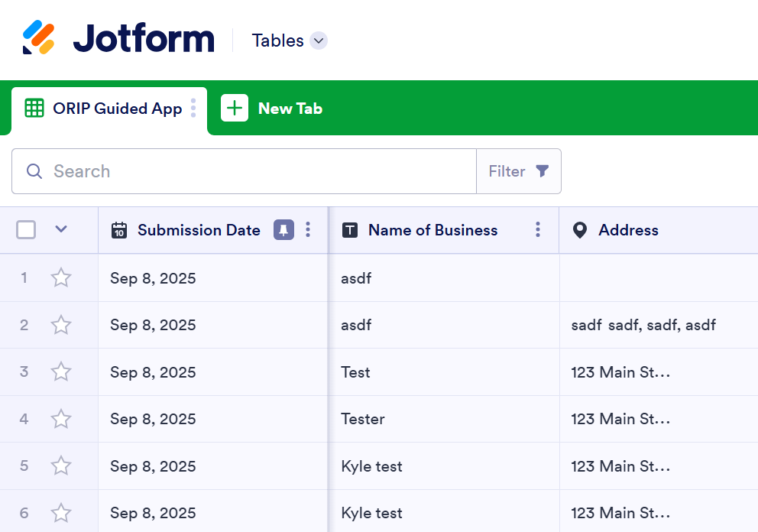Click the pin icon on Submission Date column
Viewport: 758px width, 532px height.
[x=283, y=230]
